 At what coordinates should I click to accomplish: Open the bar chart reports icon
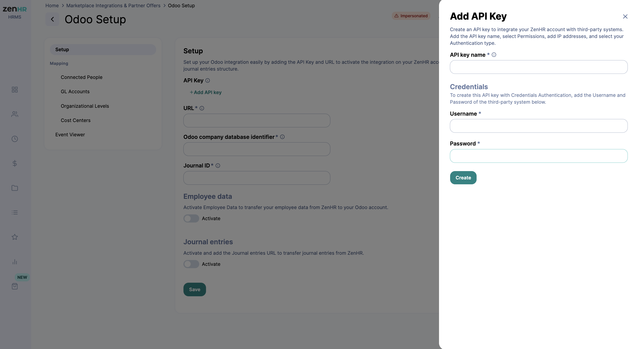click(15, 262)
